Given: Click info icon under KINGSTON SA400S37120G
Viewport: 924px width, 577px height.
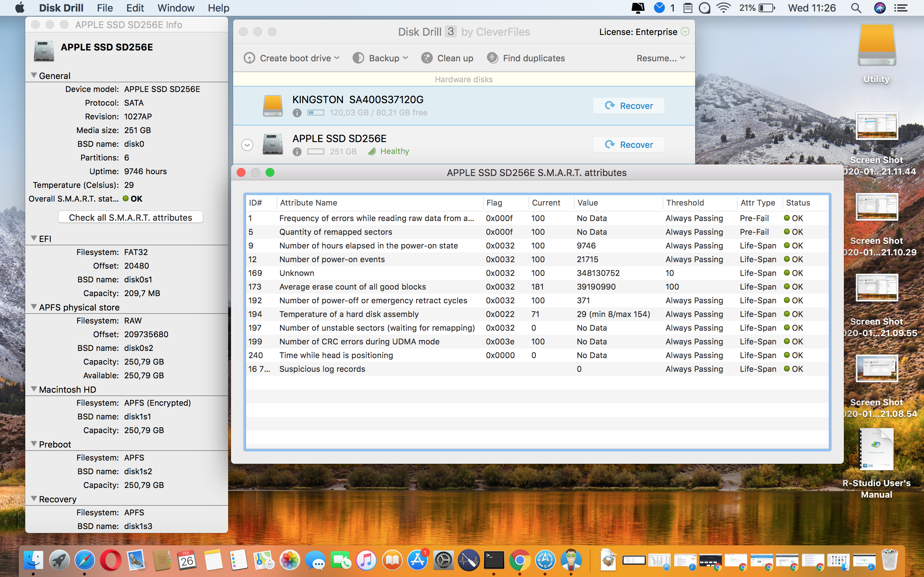Looking at the screenshot, I should coord(297,113).
